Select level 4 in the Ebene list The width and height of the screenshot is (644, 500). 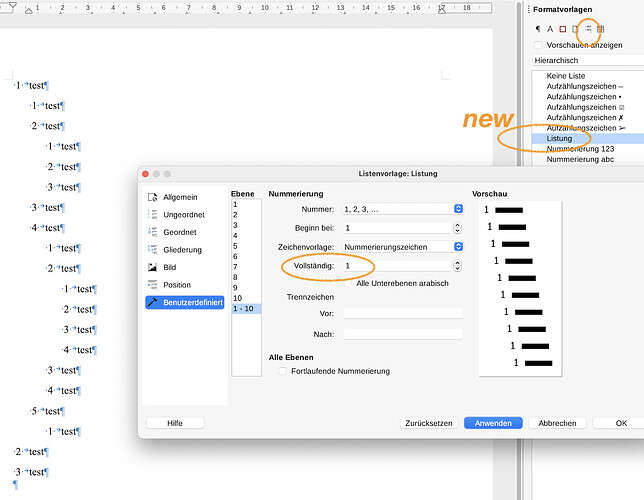pyautogui.click(x=246, y=235)
